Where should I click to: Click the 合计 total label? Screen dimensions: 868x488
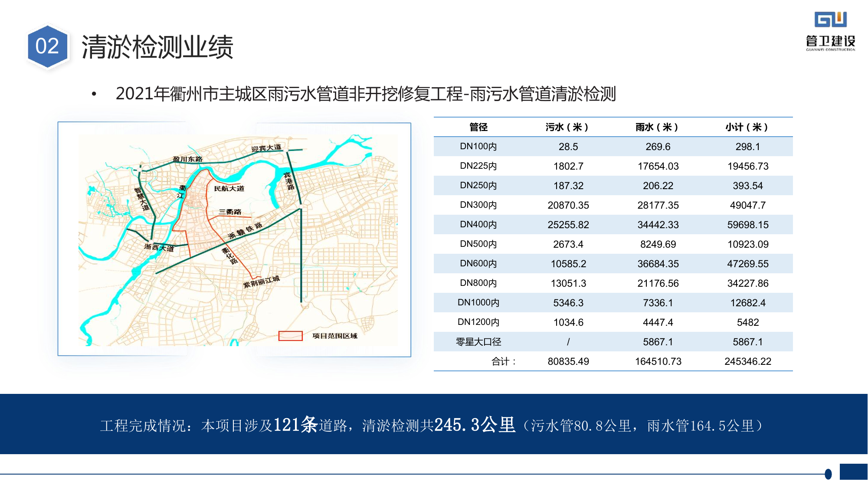[503, 361]
